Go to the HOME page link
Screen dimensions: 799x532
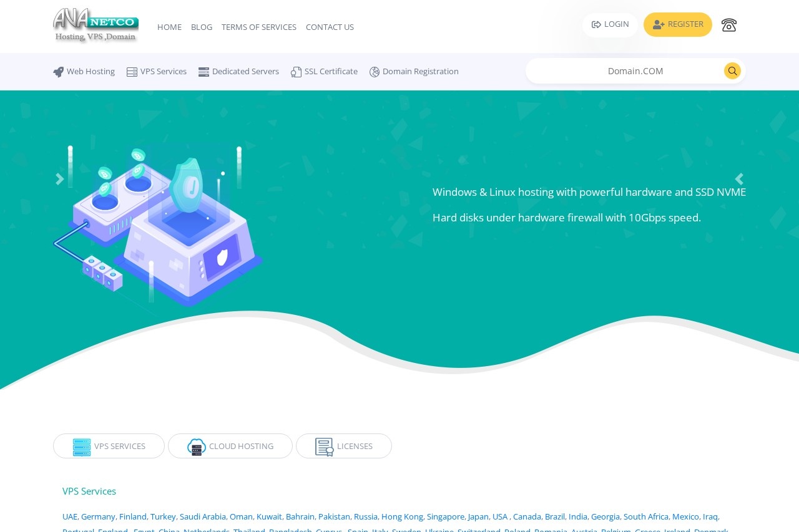click(x=169, y=27)
